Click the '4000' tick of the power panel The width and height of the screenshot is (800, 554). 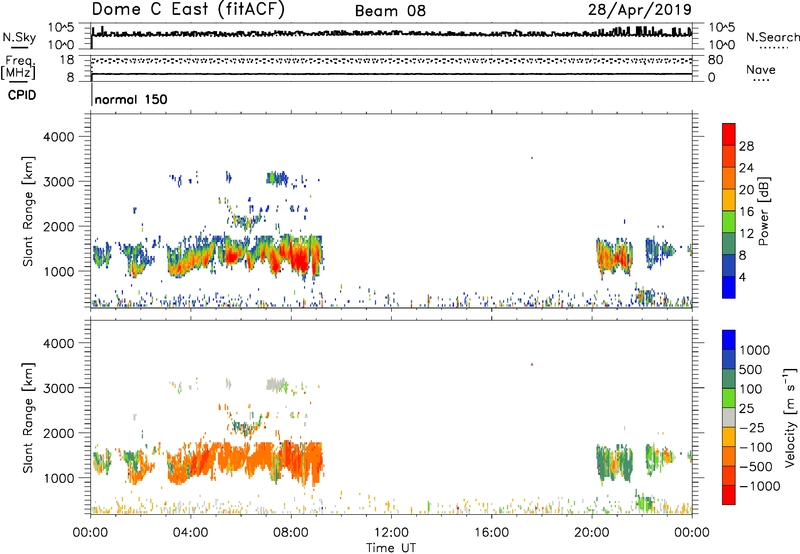click(58, 137)
